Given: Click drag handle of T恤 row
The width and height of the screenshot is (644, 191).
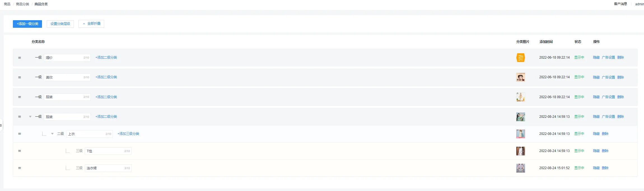Looking at the screenshot, I should click(20, 151).
